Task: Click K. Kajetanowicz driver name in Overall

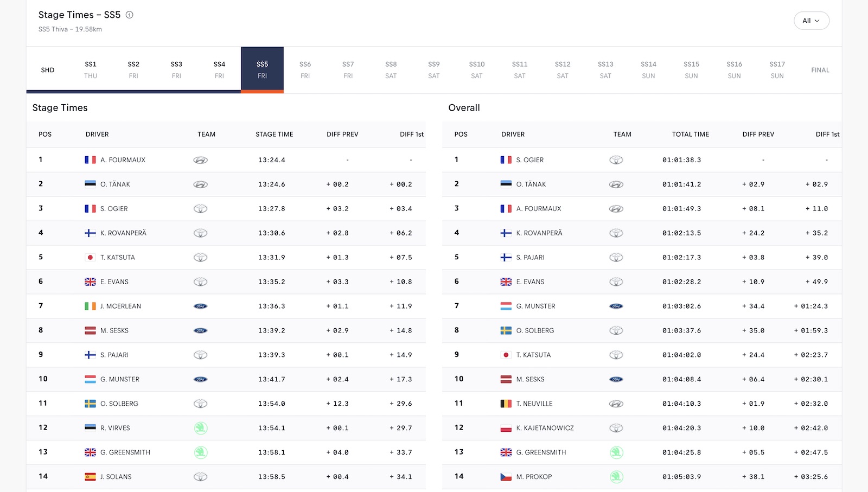Action: click(545, 428)
